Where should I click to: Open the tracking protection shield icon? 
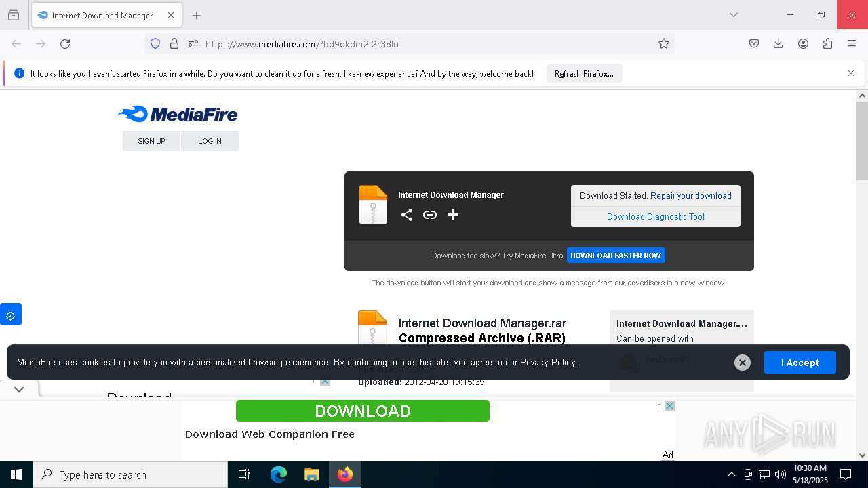(x=155, y=43)
